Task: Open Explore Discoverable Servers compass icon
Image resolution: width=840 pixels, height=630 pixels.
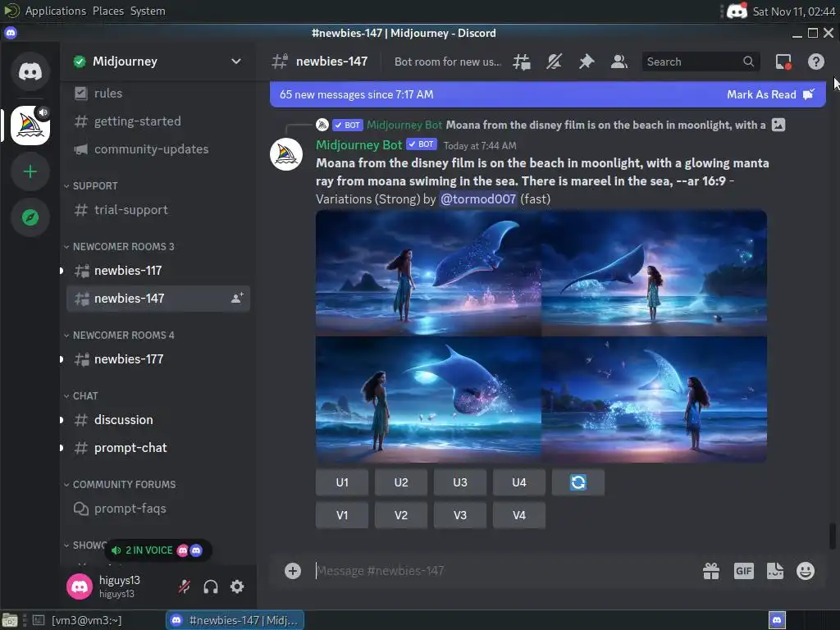Action: (30, 217)
